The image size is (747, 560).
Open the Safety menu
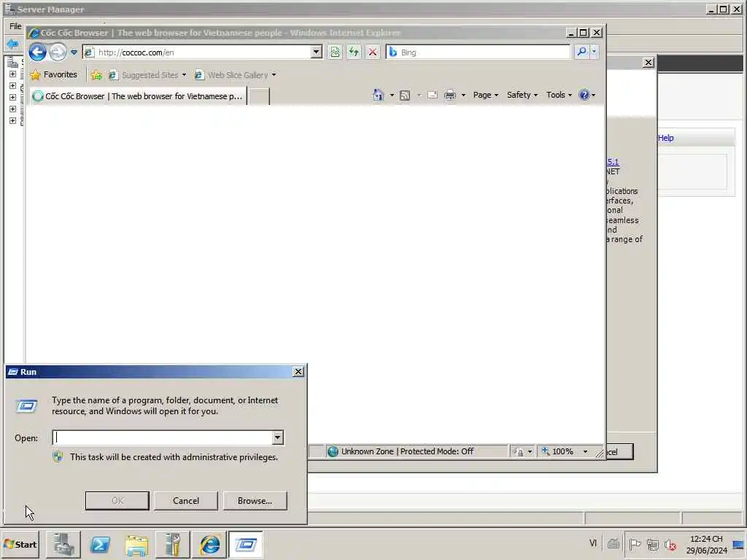(x=522, y=95)
